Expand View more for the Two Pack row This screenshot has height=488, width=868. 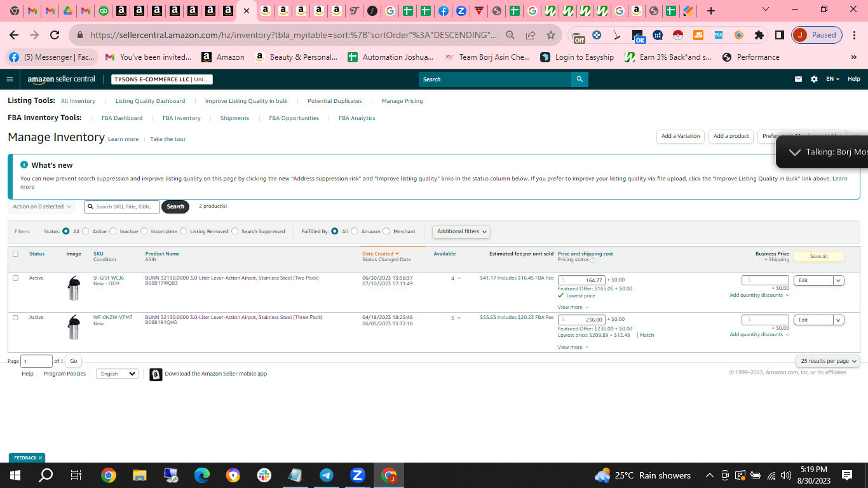tap(573, 307)
